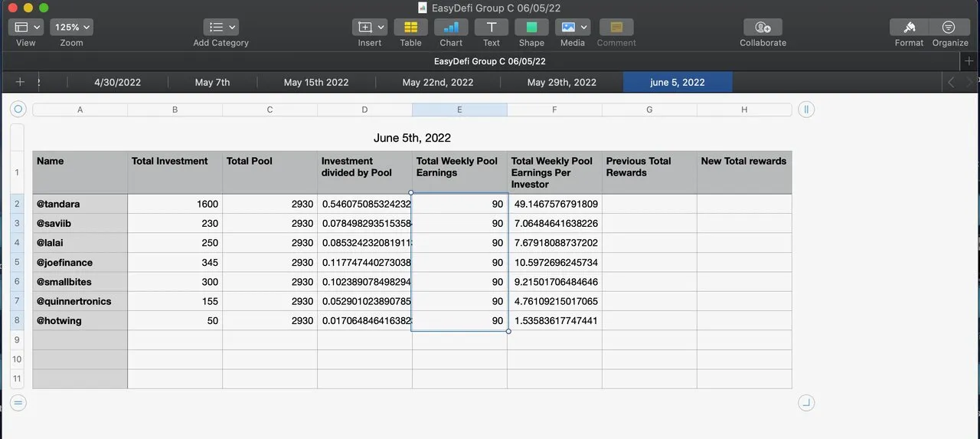Open the Organize sidebar
980x439 pixels.
pos(949,27)
